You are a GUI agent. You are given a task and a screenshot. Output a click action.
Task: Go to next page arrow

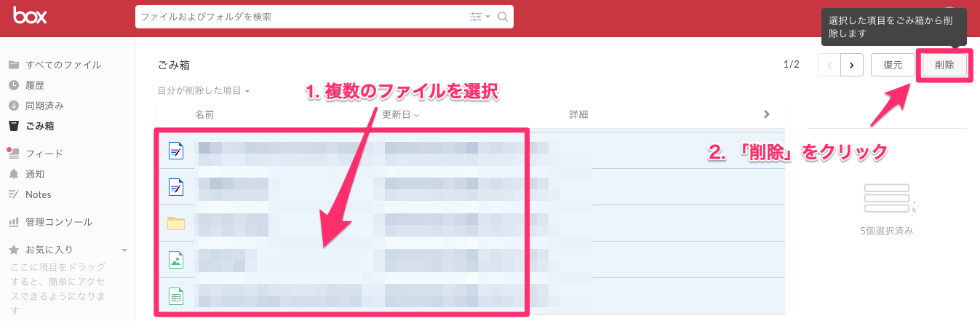click(x=852, y=65)
